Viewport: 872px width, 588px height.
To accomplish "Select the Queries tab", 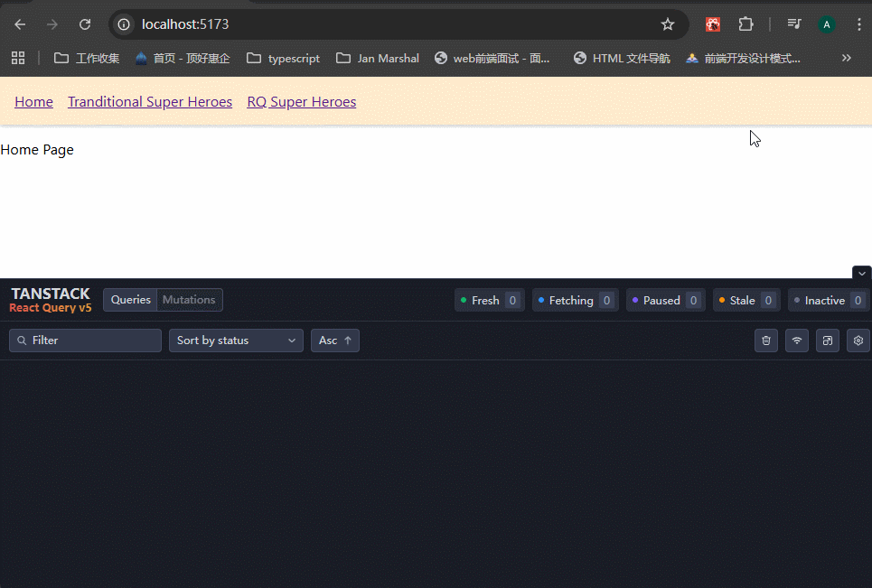I will tap(131, 300).
